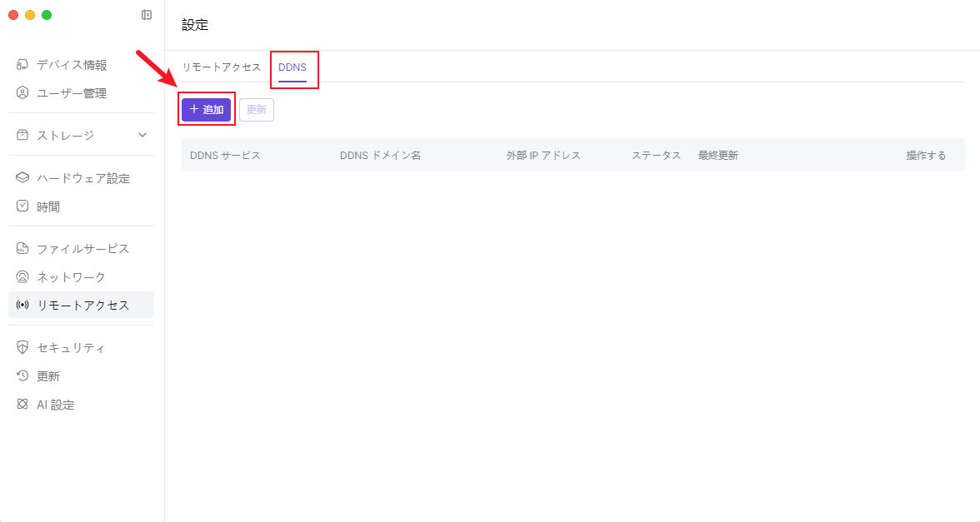Click the user management icon
The width and height of the screenshot is (980, 522).
[x=22, y=93]
